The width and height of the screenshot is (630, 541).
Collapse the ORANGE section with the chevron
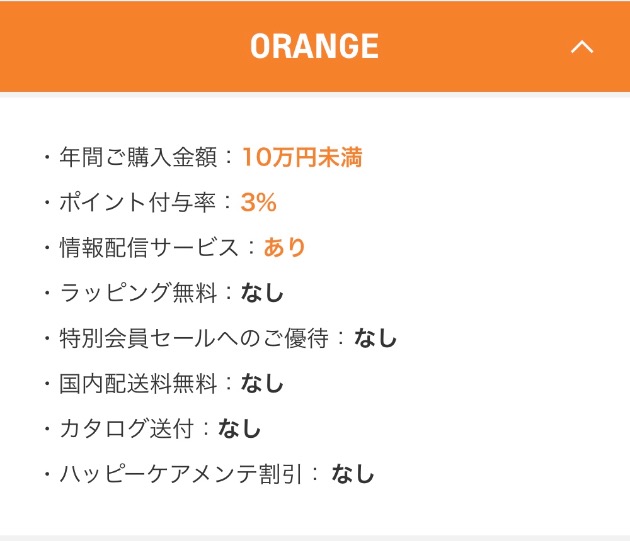tap(582, 47)
